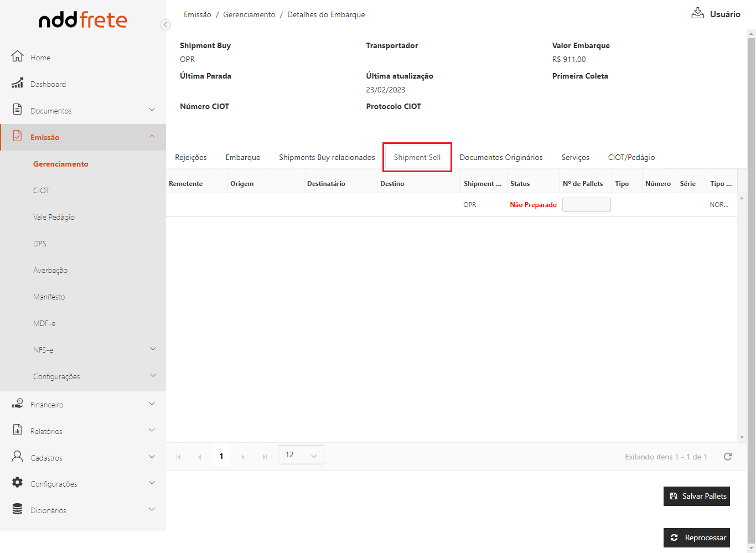Click the Home house icon in sidebar
Screen dimensions: 756x553
(x=18, y=56)
